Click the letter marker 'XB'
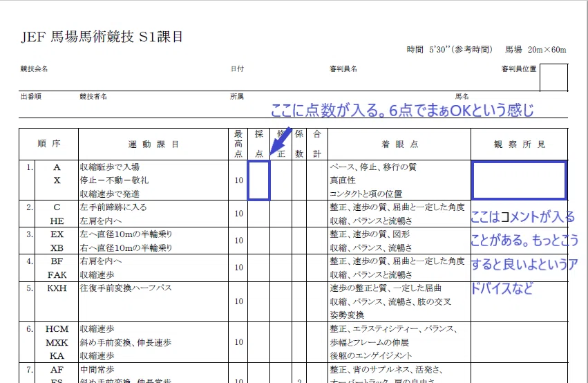 (57, 248)
